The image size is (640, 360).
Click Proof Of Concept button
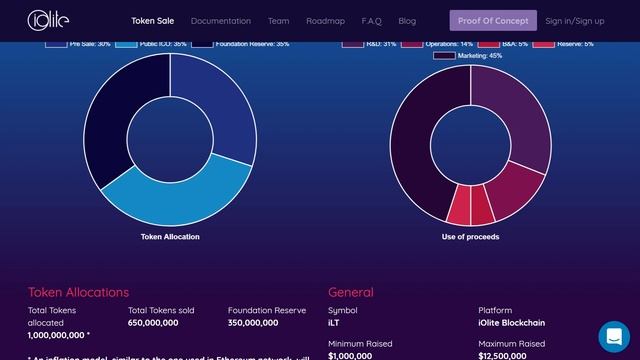pos(493,20)
